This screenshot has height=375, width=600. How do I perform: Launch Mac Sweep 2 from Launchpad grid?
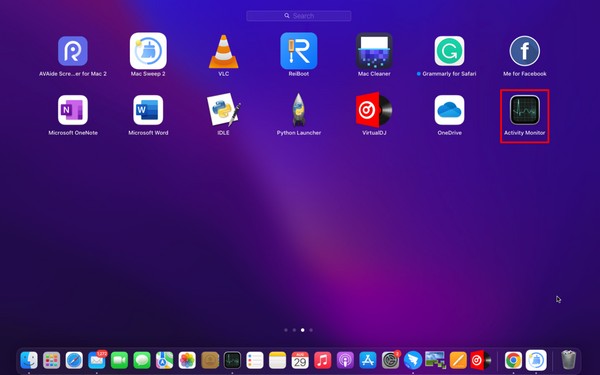point(148,51)
